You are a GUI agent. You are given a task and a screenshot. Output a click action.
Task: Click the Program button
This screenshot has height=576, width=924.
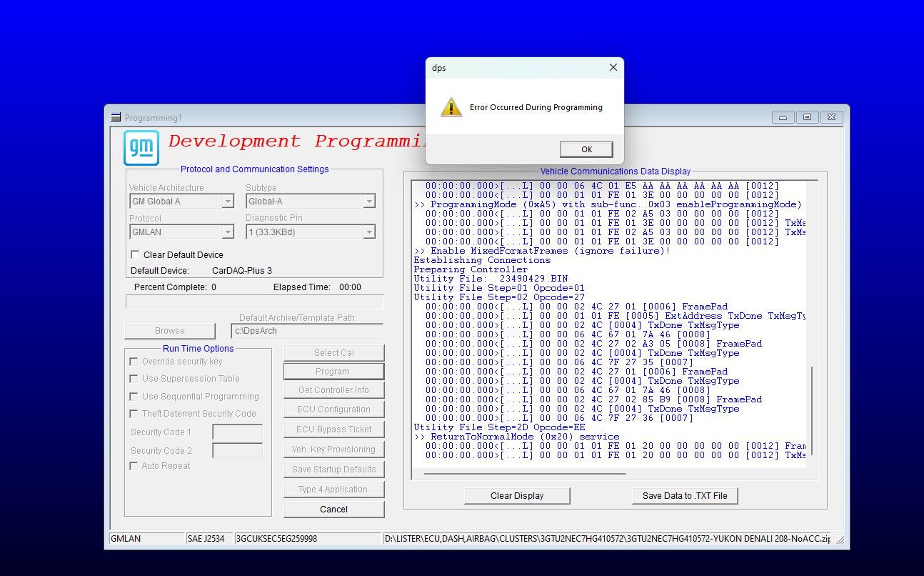333,372
